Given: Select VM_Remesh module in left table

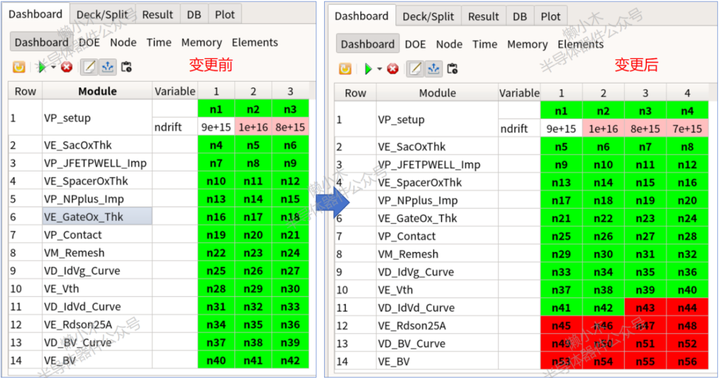Looking at the screenshot, I should pos(97,253).
